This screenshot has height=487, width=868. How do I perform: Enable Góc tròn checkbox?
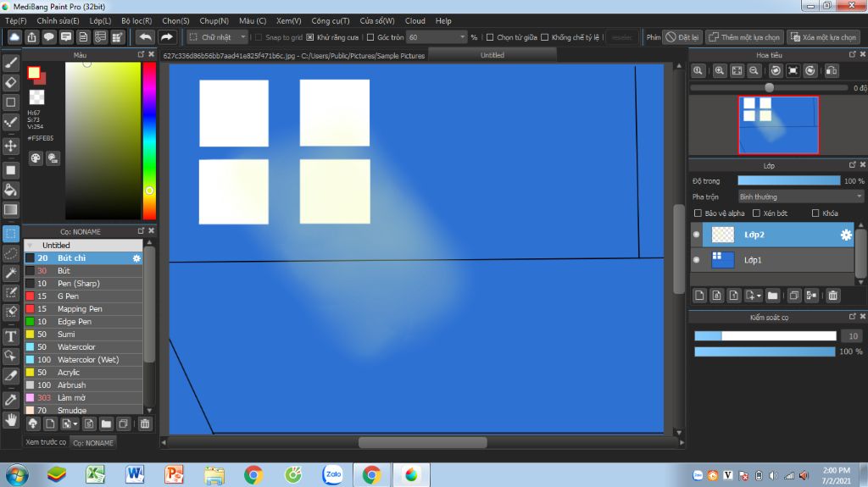coord(370,37)
